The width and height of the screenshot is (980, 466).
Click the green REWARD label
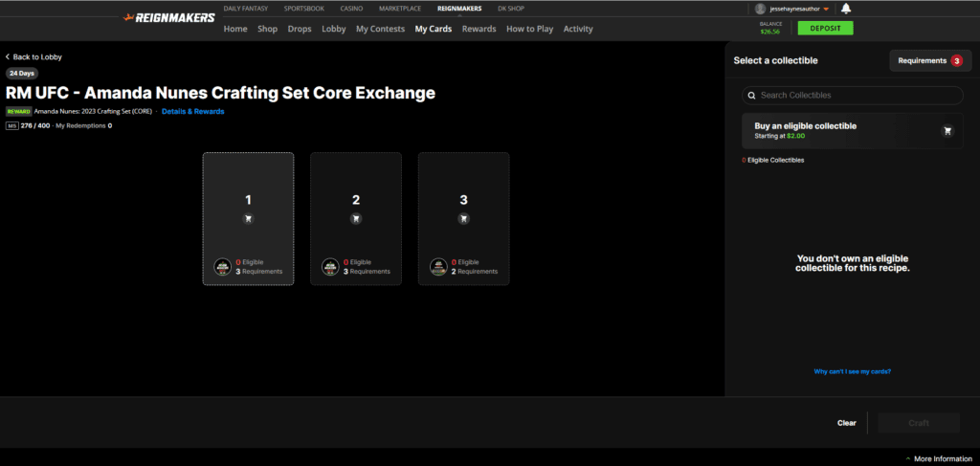point(19,111)
